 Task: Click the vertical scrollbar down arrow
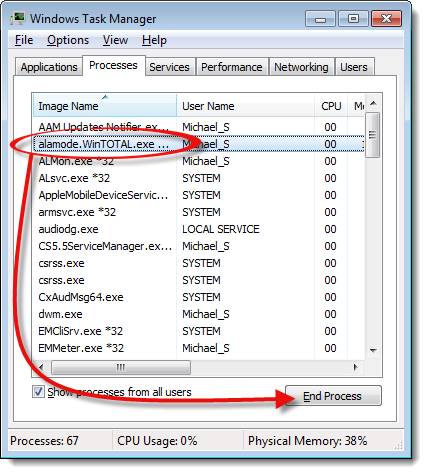coord(374,350)
